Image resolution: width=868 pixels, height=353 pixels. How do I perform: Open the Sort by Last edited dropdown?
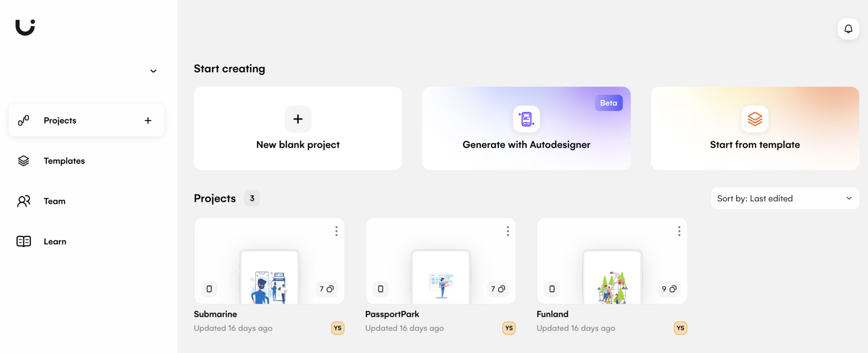pos(784,198)
